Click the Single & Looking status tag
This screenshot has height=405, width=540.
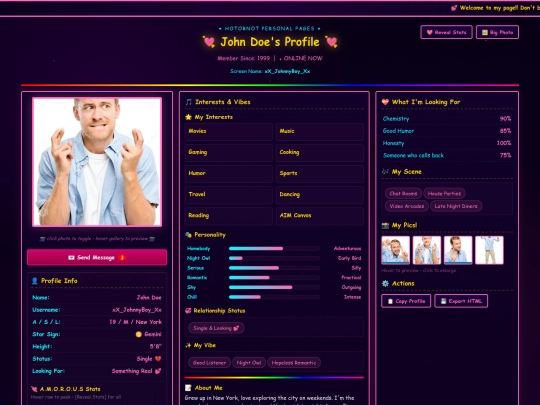216,328
